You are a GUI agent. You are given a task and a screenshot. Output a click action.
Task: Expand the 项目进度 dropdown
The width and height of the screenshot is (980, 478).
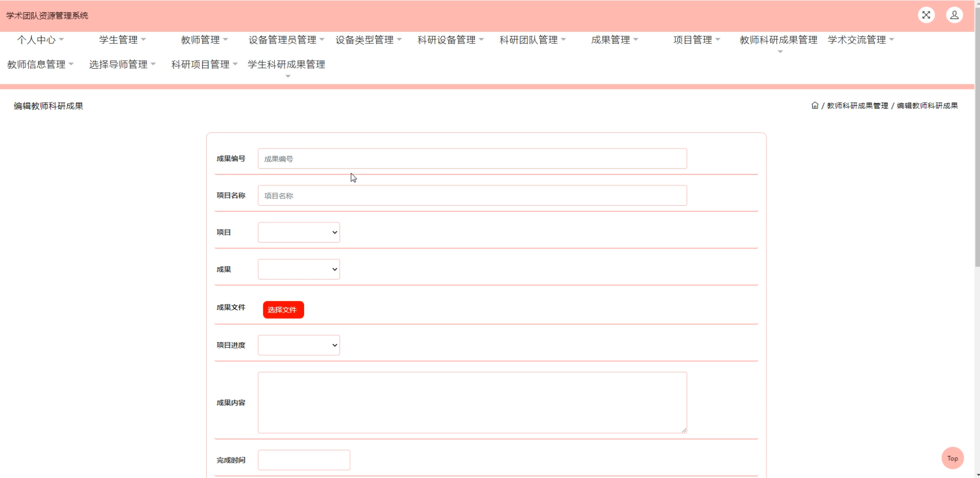299,345
